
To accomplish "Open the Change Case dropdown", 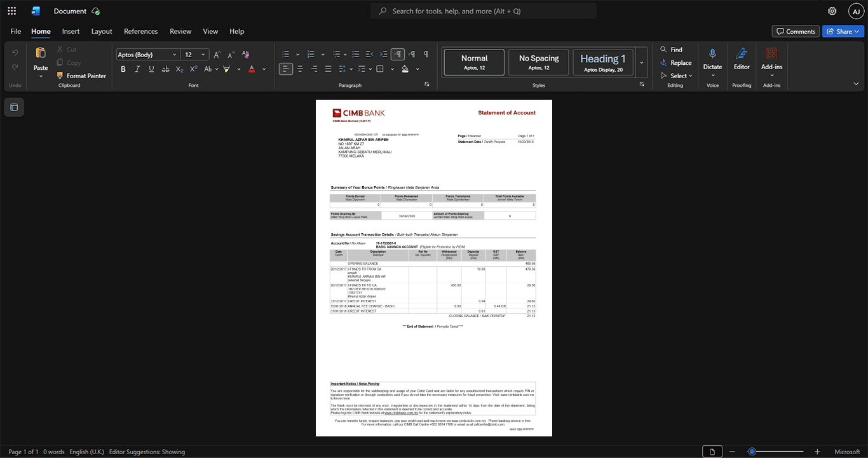I will tap(210, 69).
